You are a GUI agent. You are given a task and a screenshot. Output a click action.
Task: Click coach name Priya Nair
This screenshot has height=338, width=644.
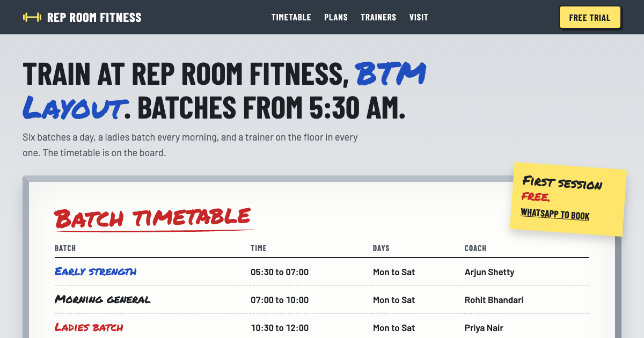[x=484, y=328]
